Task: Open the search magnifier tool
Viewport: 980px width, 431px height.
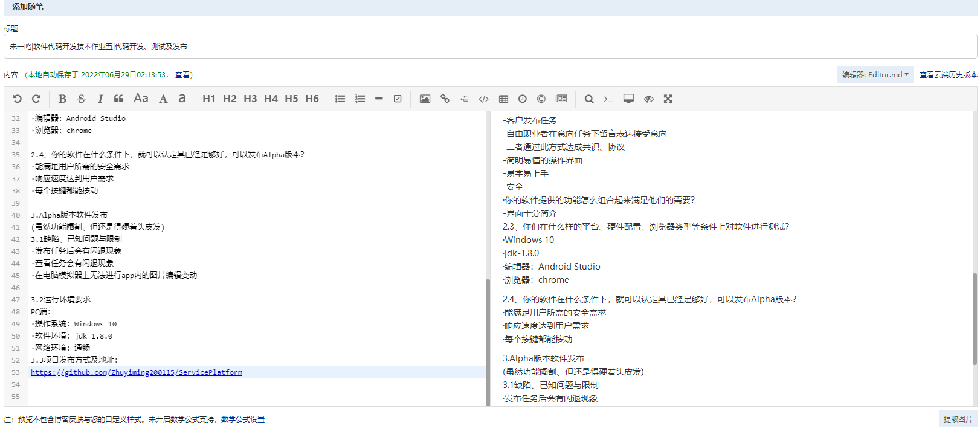Action: click(589, 99)
